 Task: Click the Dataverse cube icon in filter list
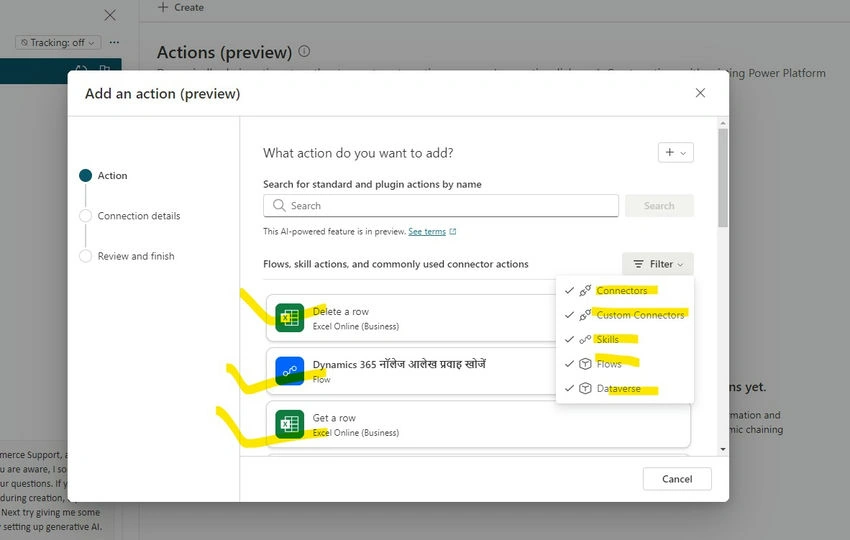[x=585, y=388]
